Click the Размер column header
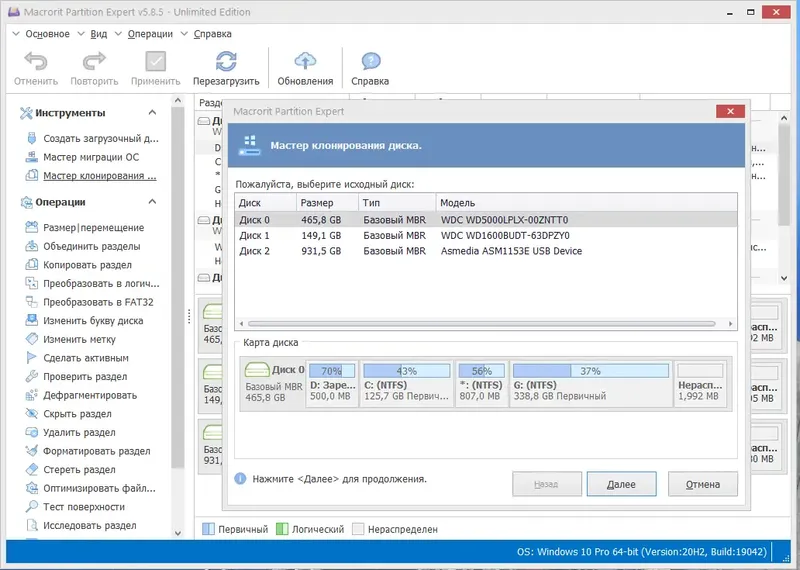This screenshot has width=800, height=570. tap(327, 203)
